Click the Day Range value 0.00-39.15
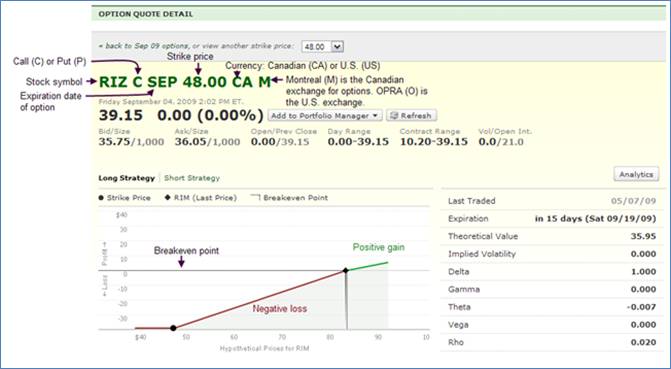The width and height of the screenshot is (671, 369). pyautogui.click(x=358, y=142)
